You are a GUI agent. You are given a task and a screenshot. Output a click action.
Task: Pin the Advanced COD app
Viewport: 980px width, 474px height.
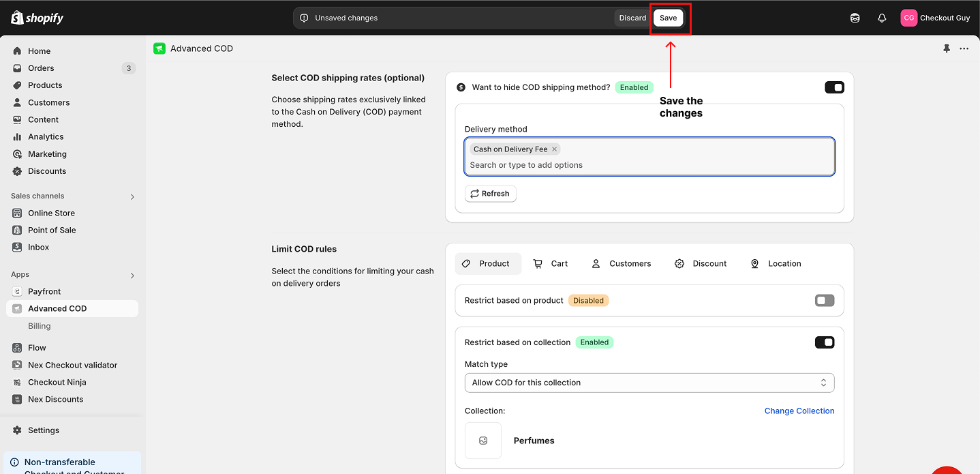click(x=947, y=48)
